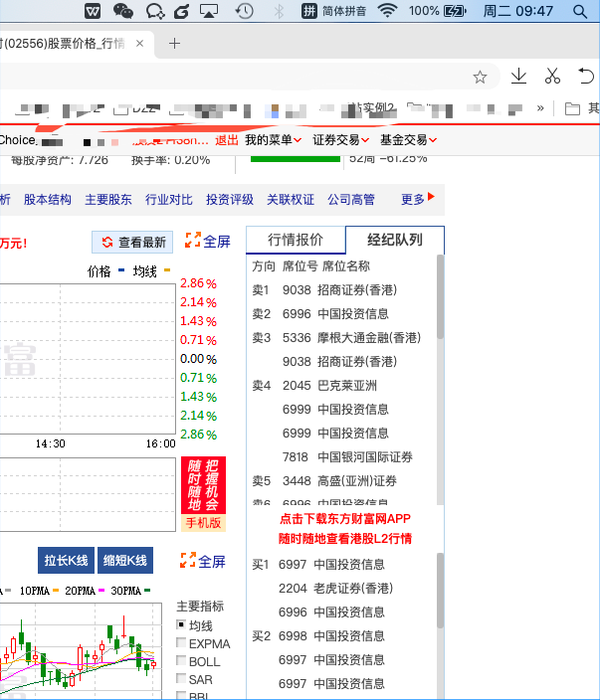Open 投资评级 section
The height and width of the screenshot is (700, 600).
[x=230, y=200]
